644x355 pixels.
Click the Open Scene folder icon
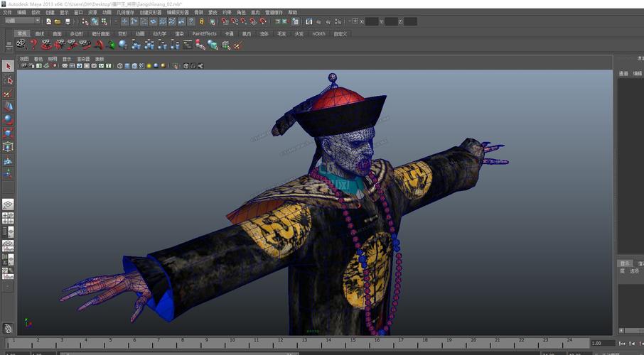[58, 21]
